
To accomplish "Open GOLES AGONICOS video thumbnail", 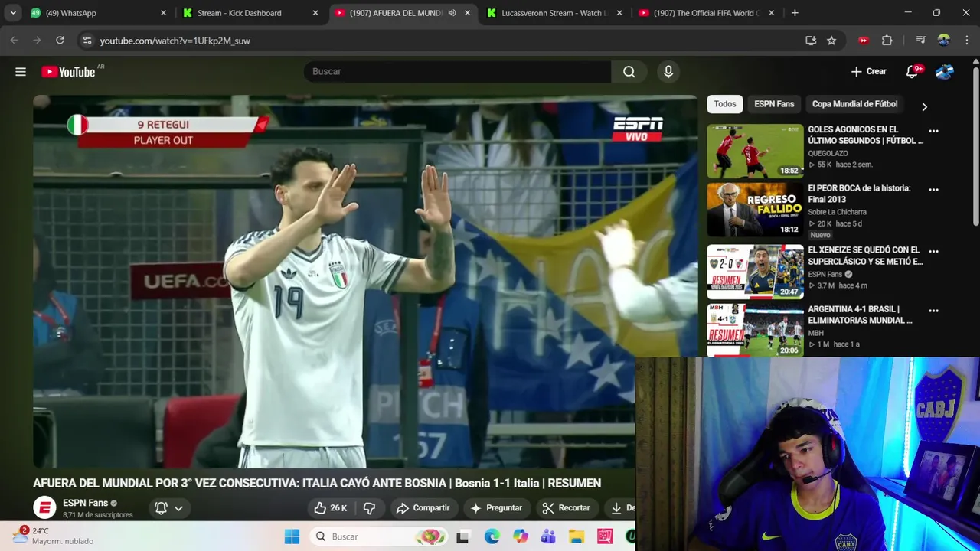I will [x=755, y=151].
